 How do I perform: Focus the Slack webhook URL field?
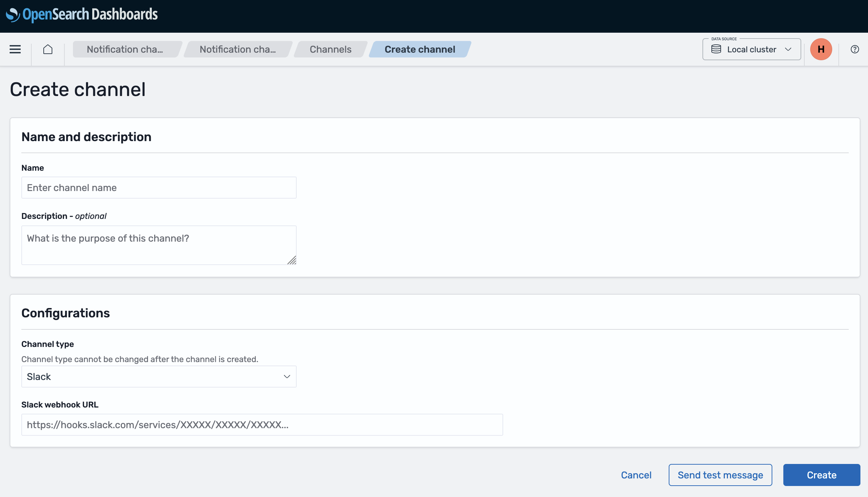262,425
